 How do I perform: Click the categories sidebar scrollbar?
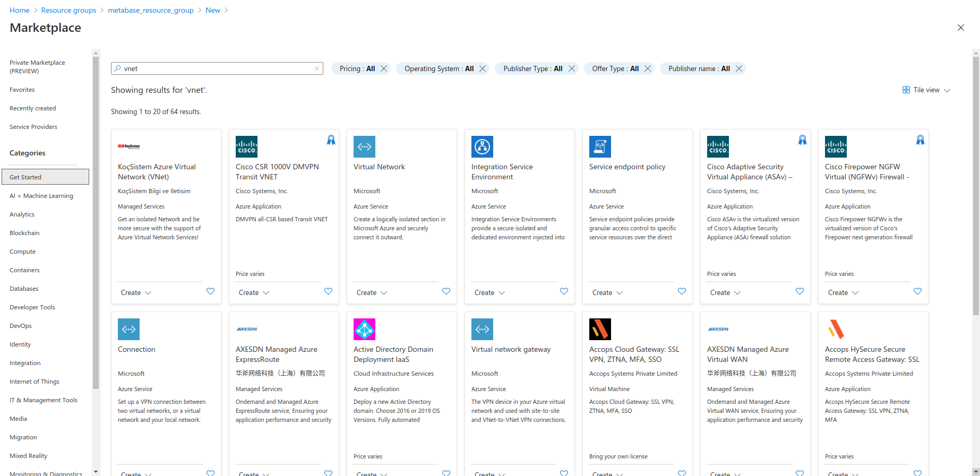coord(96,223)
